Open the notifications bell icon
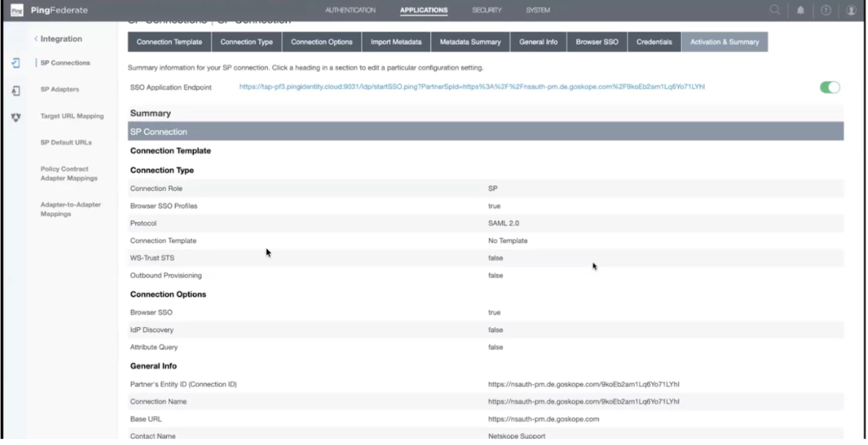 tap(800, 10)
